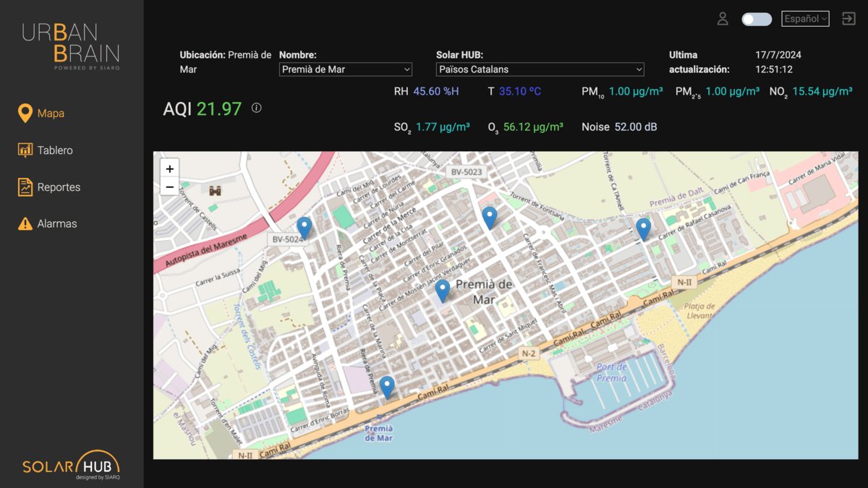
Task: Click the update date 17/7/2024
Action: (x=778, y=55)
